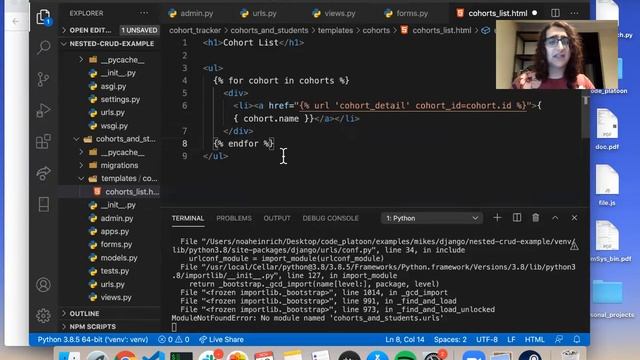
Task: Open the Source Control view
Action: coord(43,79)
